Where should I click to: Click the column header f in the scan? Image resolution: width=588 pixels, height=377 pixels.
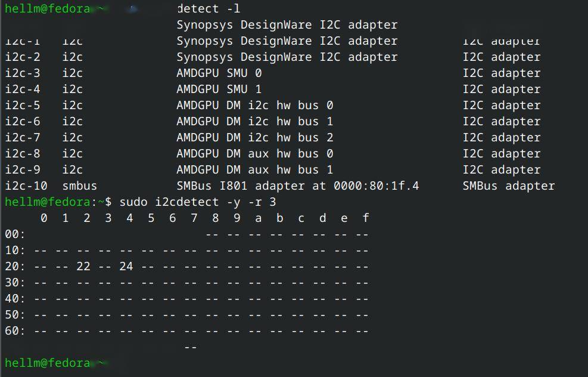tap(366, 218)
